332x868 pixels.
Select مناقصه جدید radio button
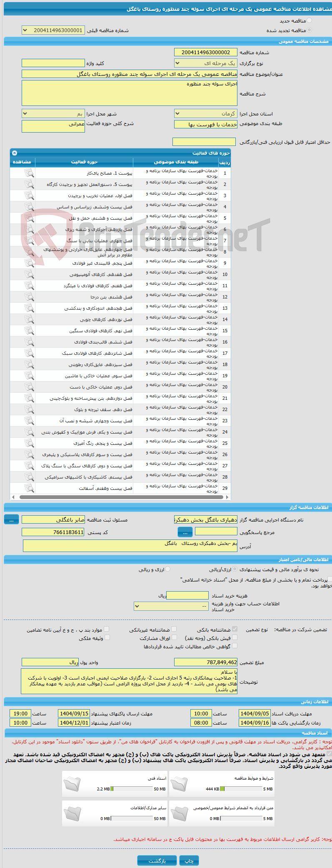click(x=309, y=20)
